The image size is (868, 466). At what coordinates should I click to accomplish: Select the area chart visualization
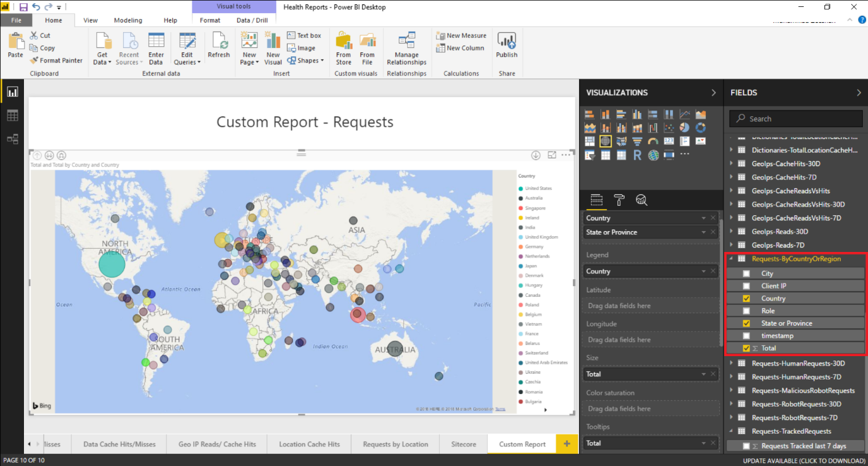click(x=701, y=114)
